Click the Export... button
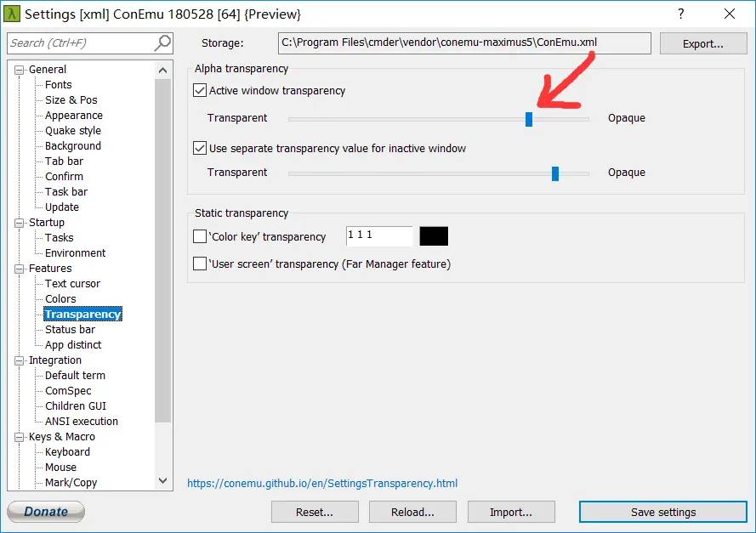Image resolution: width=756 pixels, height=533 pixels. [703, 44]
